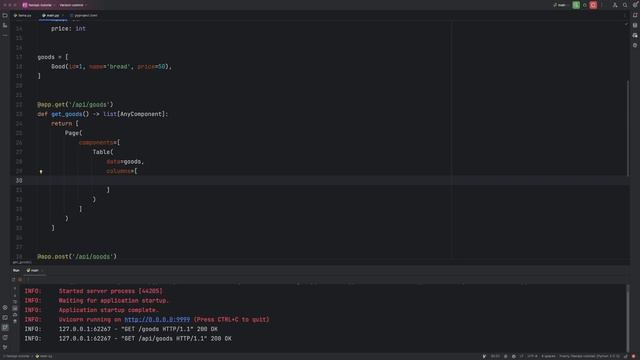
Task: Click the console vertical scrollbar
Action: coord(628,318)
